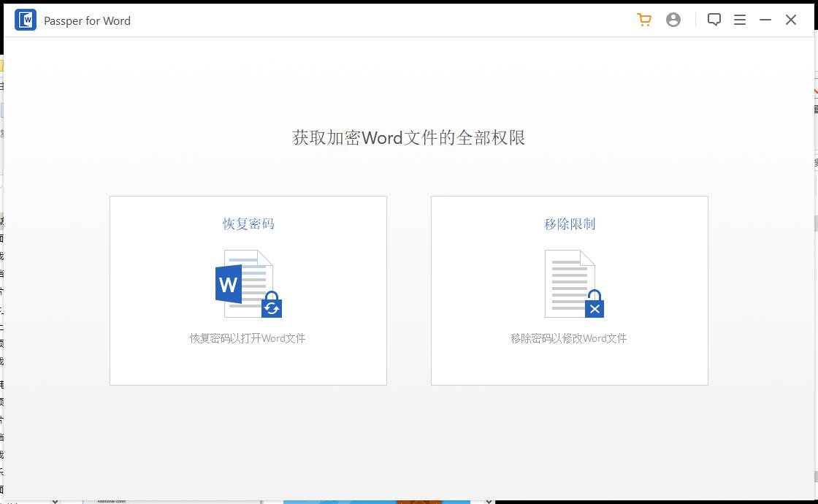Click the document remove-lock icon
The width and height of the screenshot is (818, 504).
[x=574, y=284]
